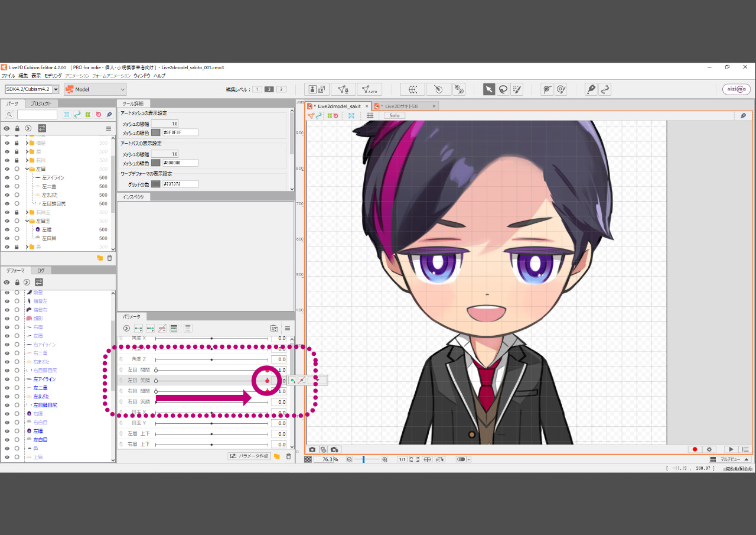The width and height of the screenshot is (756, 535).
Task: Click the mesh line color swatch #8F8F8F
Action: click(156, 132)
